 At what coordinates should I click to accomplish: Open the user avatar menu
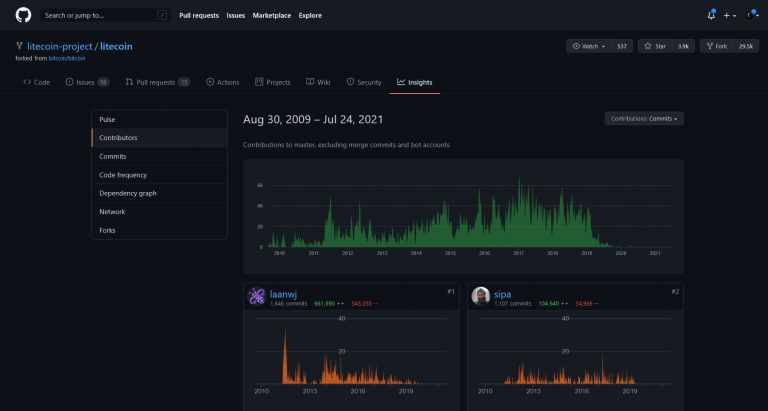pyautogui.click(x=750, y=15)
